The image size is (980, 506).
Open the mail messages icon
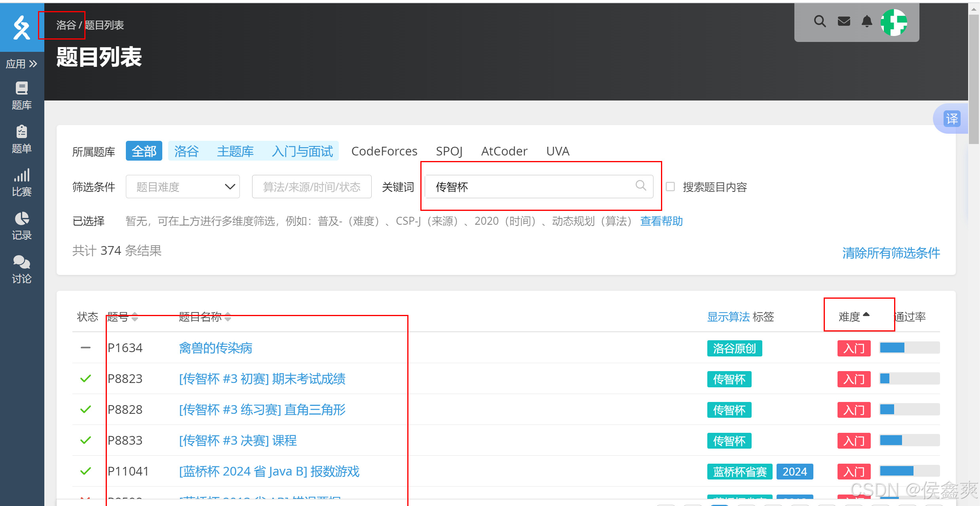point(844,21)
